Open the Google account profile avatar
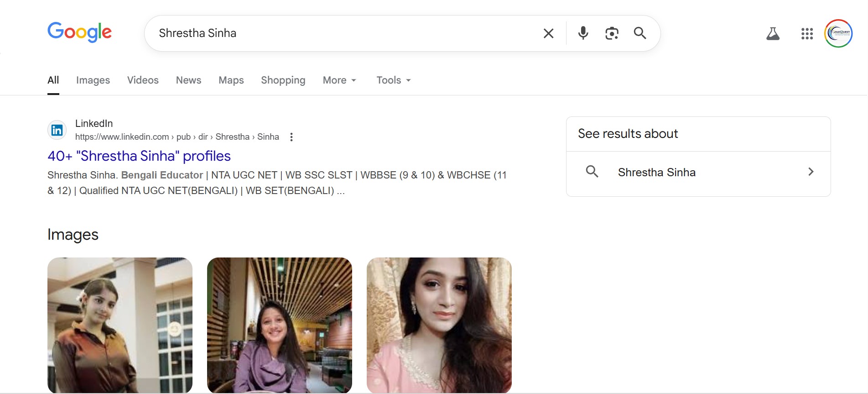 pos(838,33)
